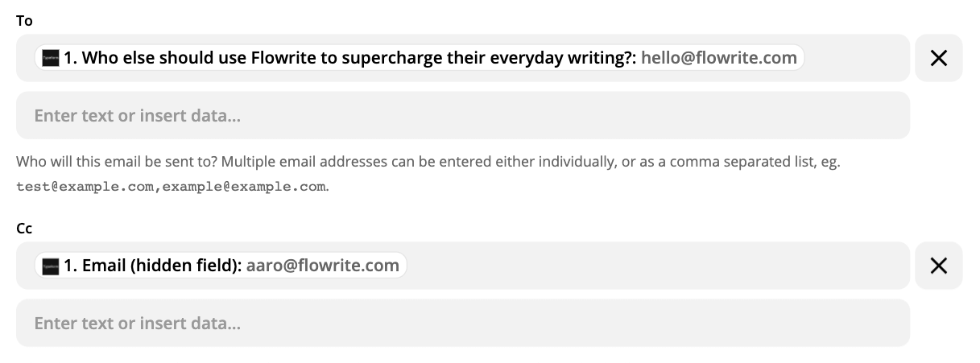The width and height of the screenshot is (980, 363).
Task: Click empty space right of the Cc pill
Action: click(644, 266)
